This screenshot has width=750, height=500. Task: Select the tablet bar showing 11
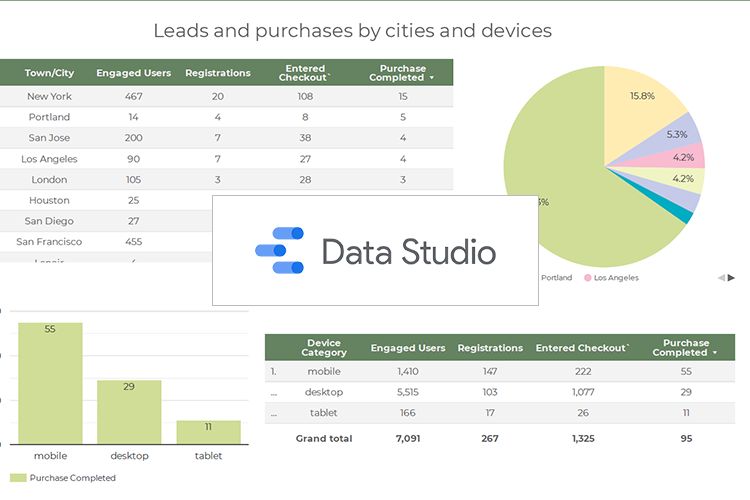[209, 432]
